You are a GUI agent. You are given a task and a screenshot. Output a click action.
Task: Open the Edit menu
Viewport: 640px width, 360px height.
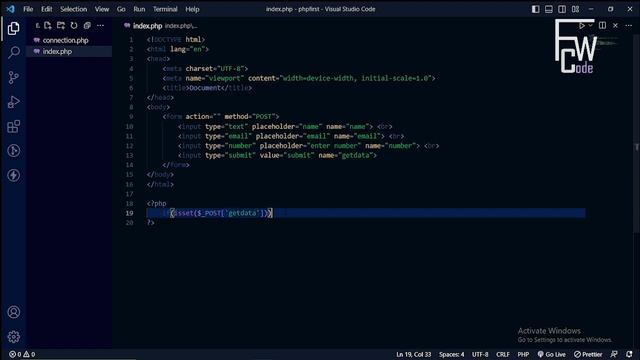pos(47,9)
